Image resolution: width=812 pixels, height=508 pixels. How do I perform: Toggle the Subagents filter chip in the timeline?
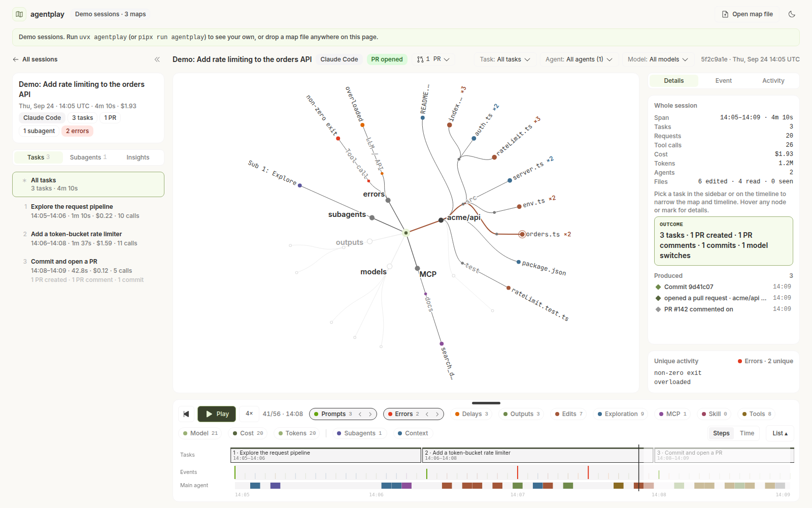click(359, 433)
